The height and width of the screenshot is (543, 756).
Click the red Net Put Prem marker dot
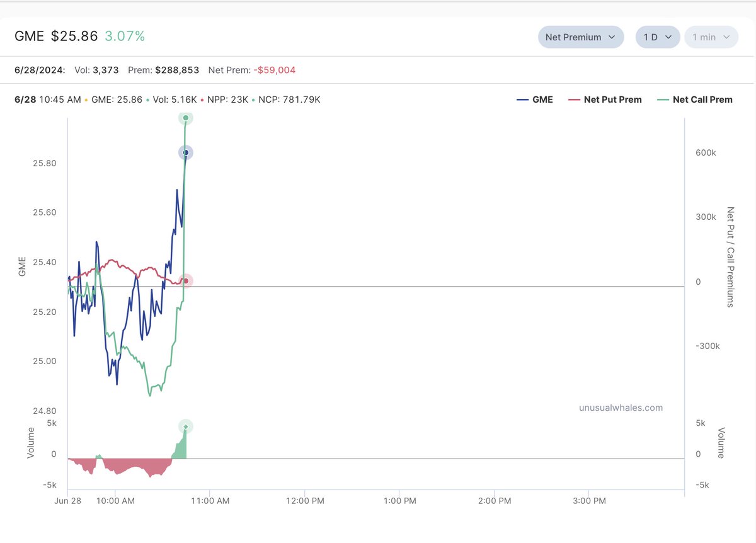pos(185,280)
